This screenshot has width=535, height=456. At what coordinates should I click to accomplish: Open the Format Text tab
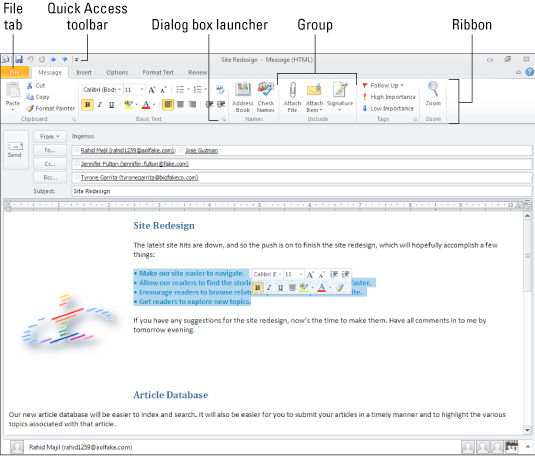pyautogui.click(x=158, y=72)
